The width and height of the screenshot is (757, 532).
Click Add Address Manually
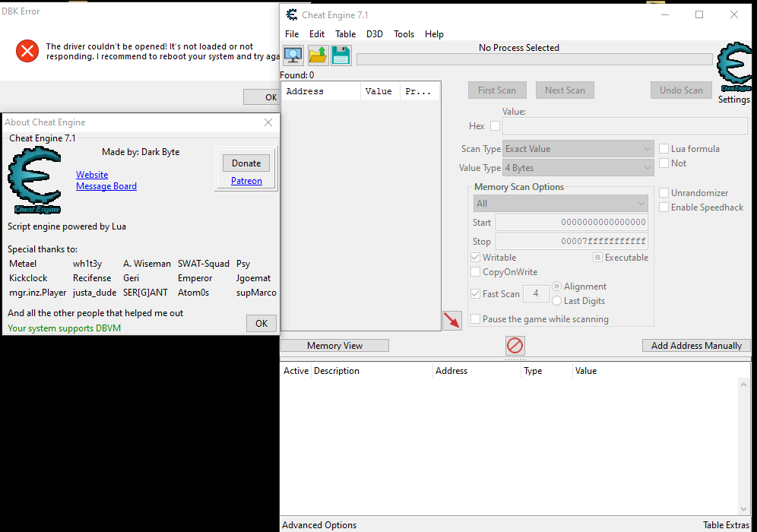pyautogui.click(x=696, y=346)
